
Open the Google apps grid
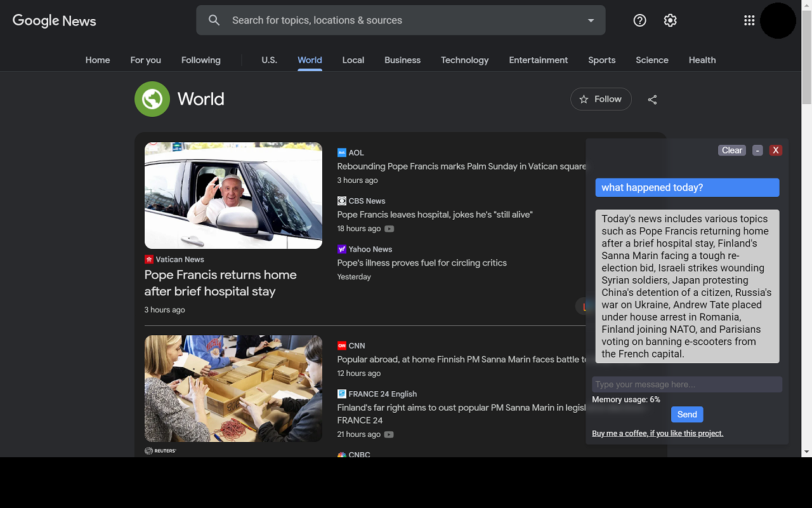(x=749, y=20)
